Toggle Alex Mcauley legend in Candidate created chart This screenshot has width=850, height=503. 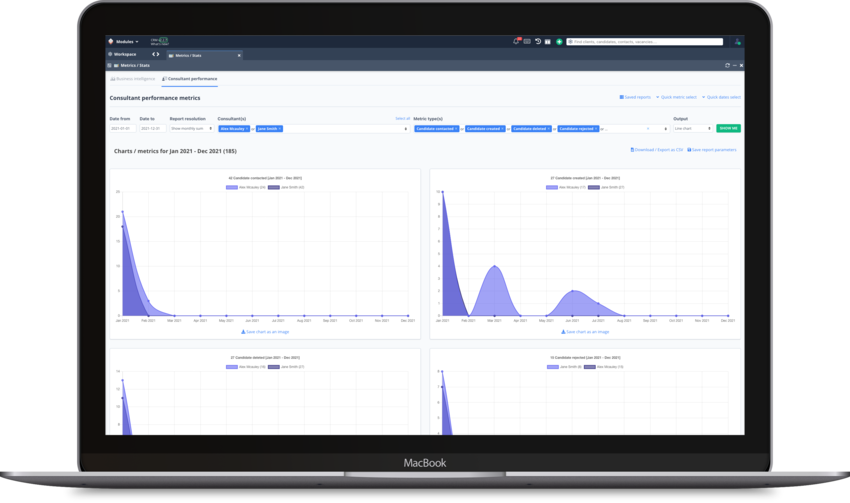coord(565,188)
